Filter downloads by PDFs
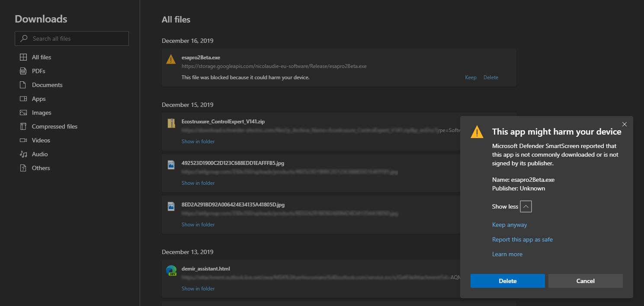 [38, 71]
